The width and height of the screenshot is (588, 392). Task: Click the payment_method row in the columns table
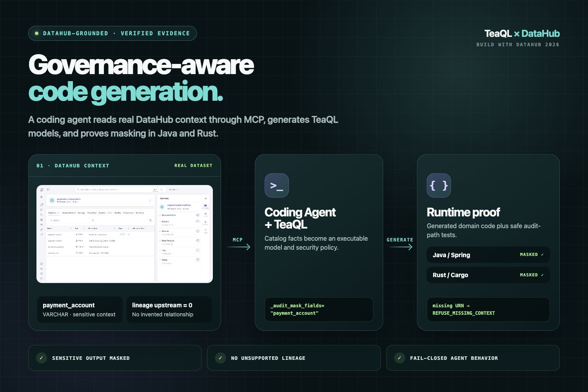pyautogui.click(x=100, y=241)
